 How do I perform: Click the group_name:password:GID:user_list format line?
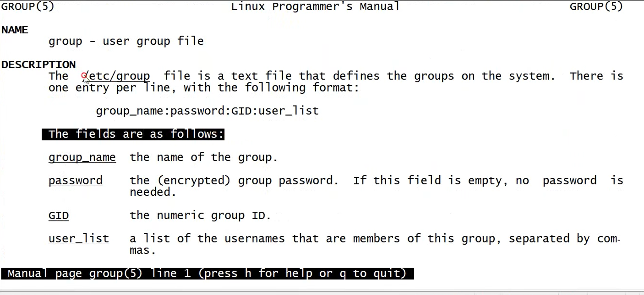pos(207,111)
